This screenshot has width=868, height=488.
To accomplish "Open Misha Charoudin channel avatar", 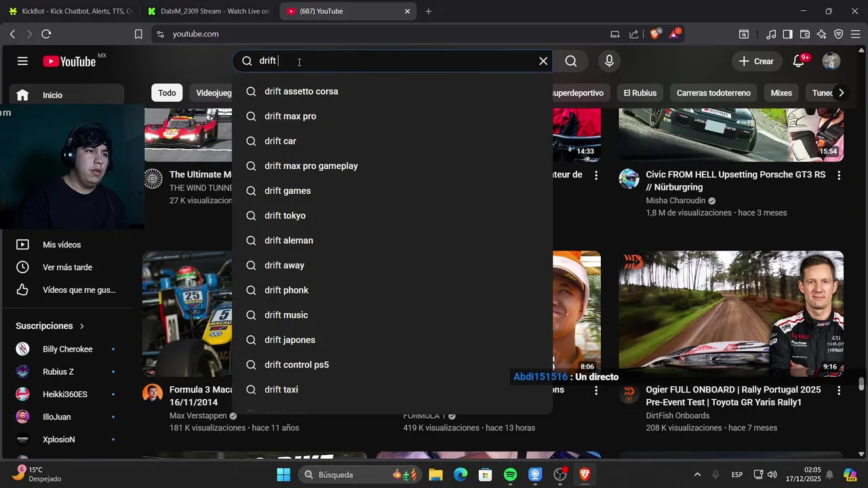I will click(x=629, y=179).
